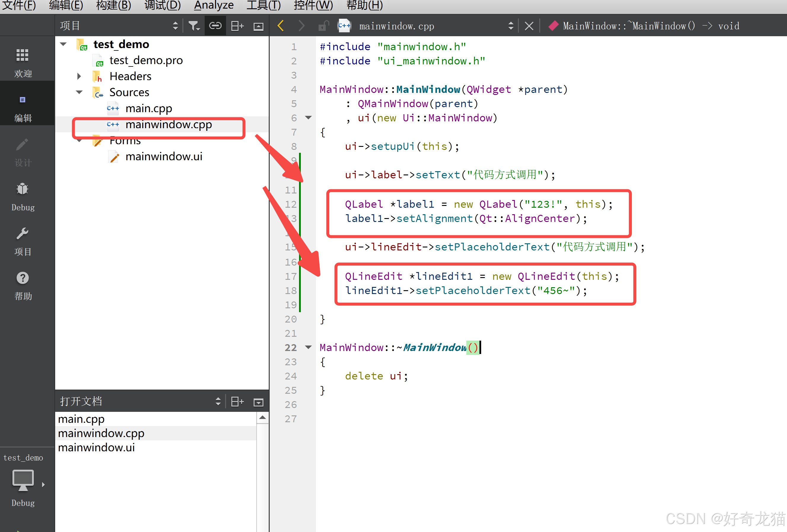The width and height of the screenshot is (787, 532).
Task: Split the project panel view
Action: 237,26
